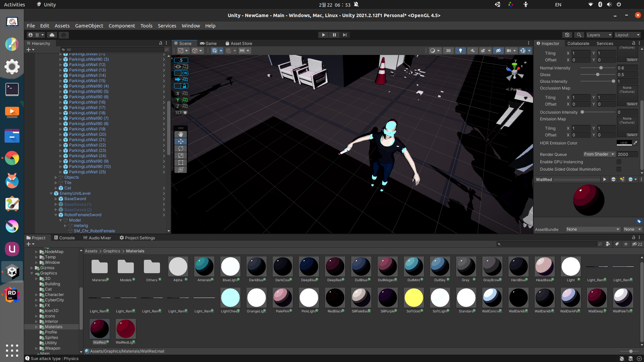Click the X axis grid plane button
This screenshot has width=644, height=362.
[x=181, y=94]
